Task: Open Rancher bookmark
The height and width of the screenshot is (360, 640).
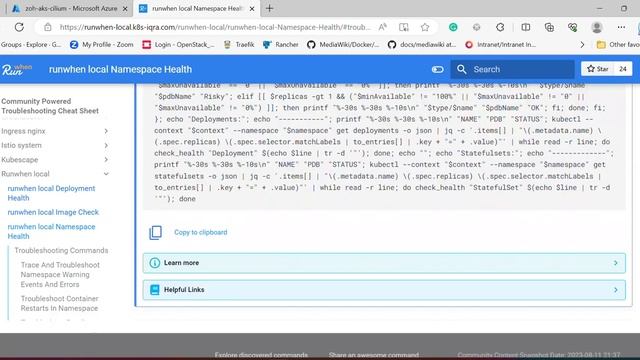Action: point(281,44)
